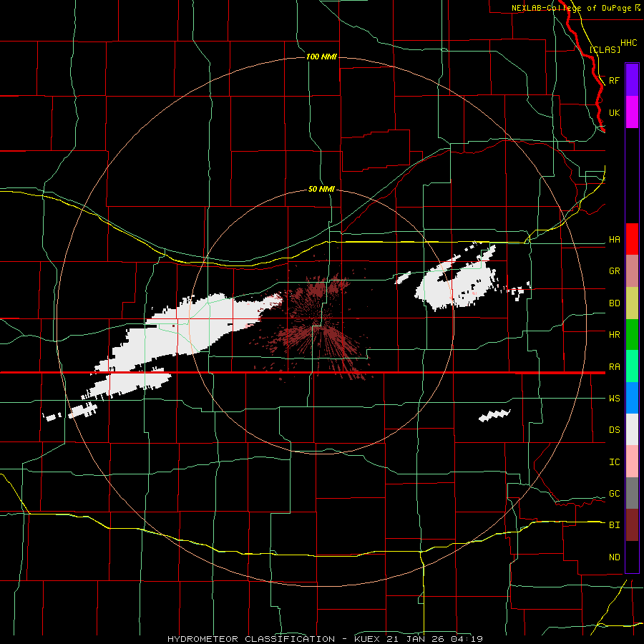This screenshot has height=644, width=644.
Task: Click the 04:19 timestamp
Action: coord(466,639)
